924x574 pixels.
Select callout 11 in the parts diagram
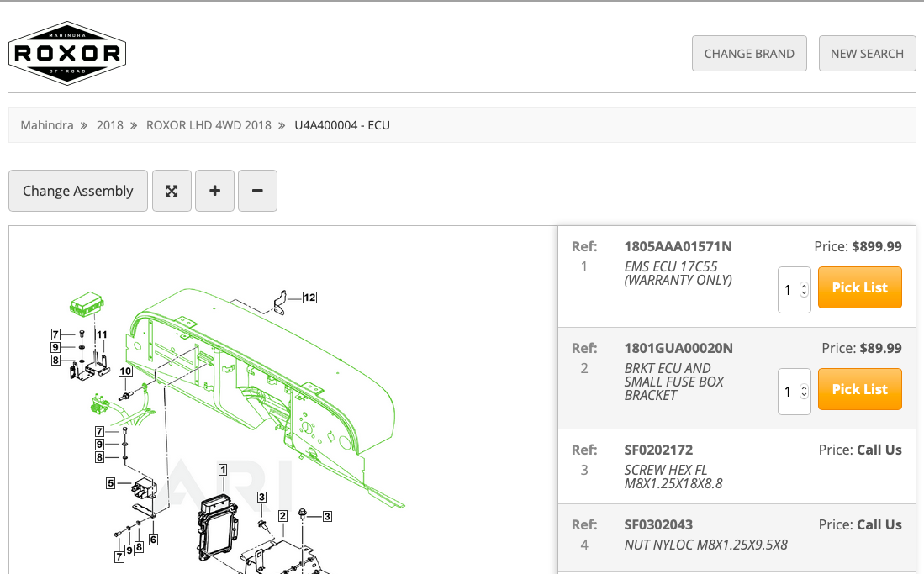(102, 334)
